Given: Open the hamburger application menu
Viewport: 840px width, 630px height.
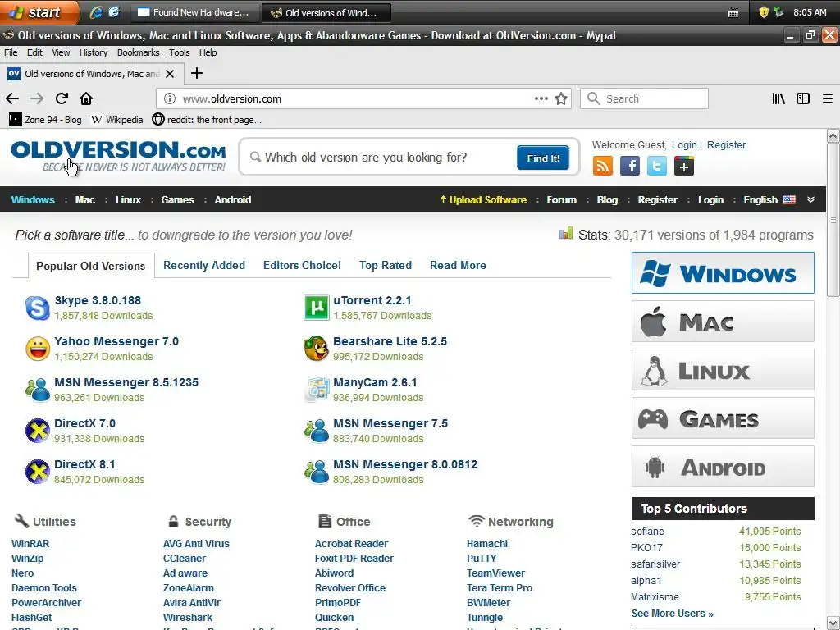Looking at the screenshot, I should click(828, 98).
